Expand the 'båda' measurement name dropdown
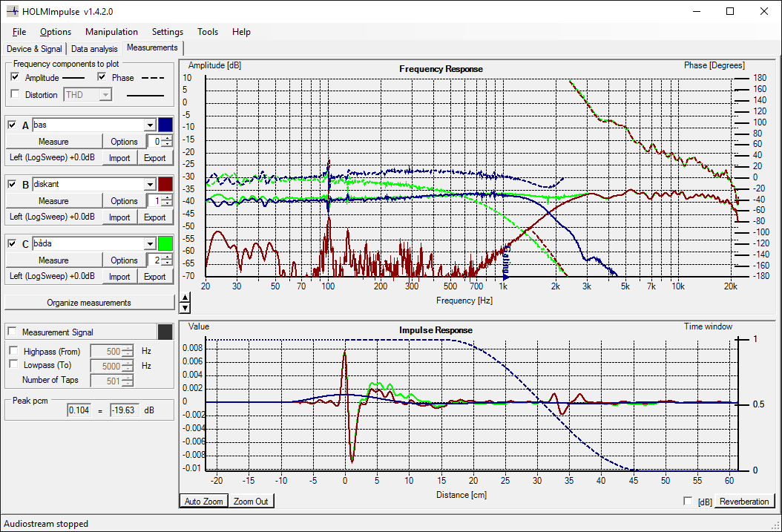782x532 pixels. click(x=150, y=243)
